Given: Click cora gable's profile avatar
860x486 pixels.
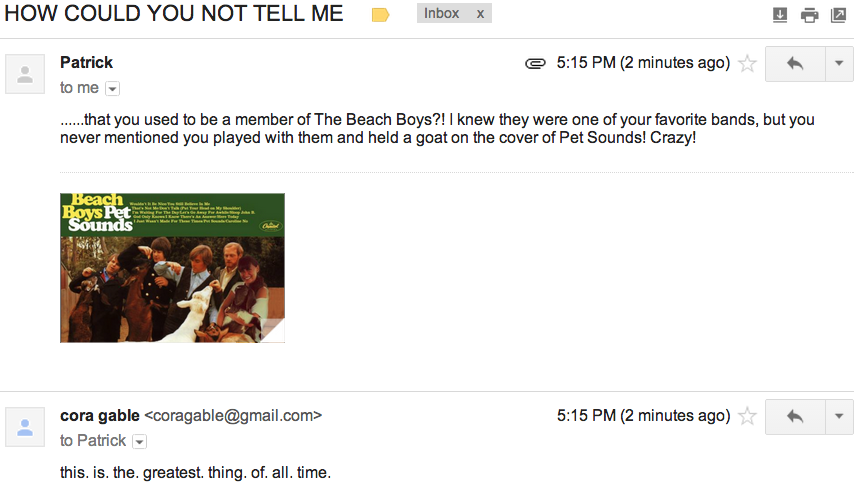Looking at the screenshot, I should pyautogui.click(x=25, y=427).
